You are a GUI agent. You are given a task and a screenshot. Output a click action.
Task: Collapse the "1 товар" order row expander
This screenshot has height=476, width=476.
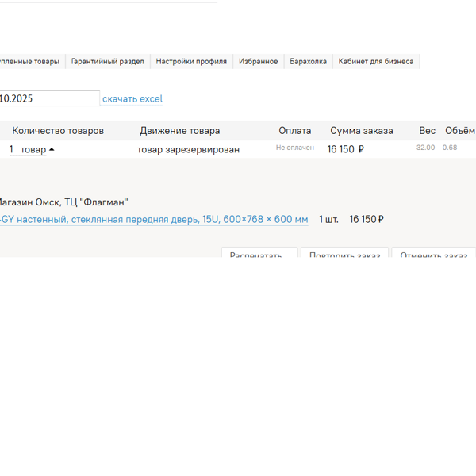[33, 149]
